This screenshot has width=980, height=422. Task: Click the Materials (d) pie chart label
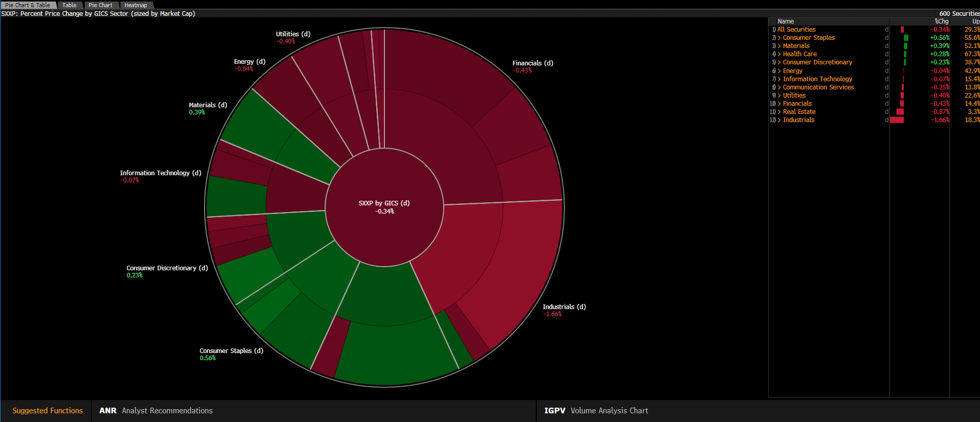pyautogui.click(x=208, y=105)
